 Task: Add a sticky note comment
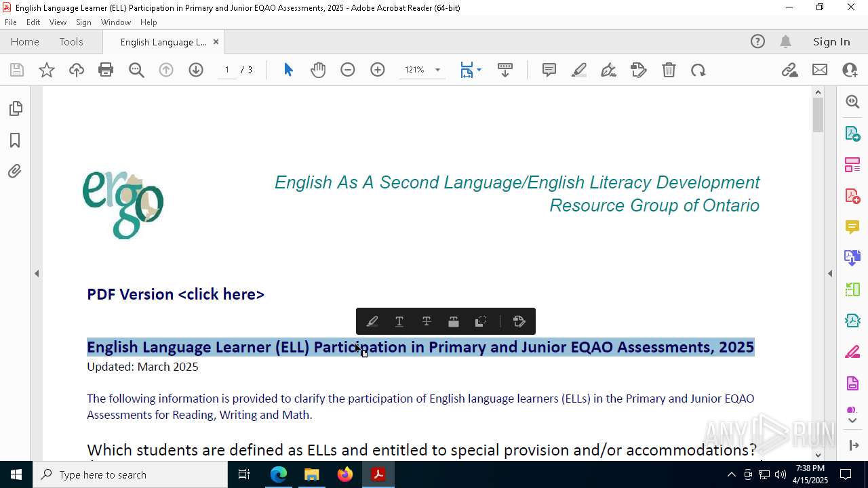coord(549,70)
